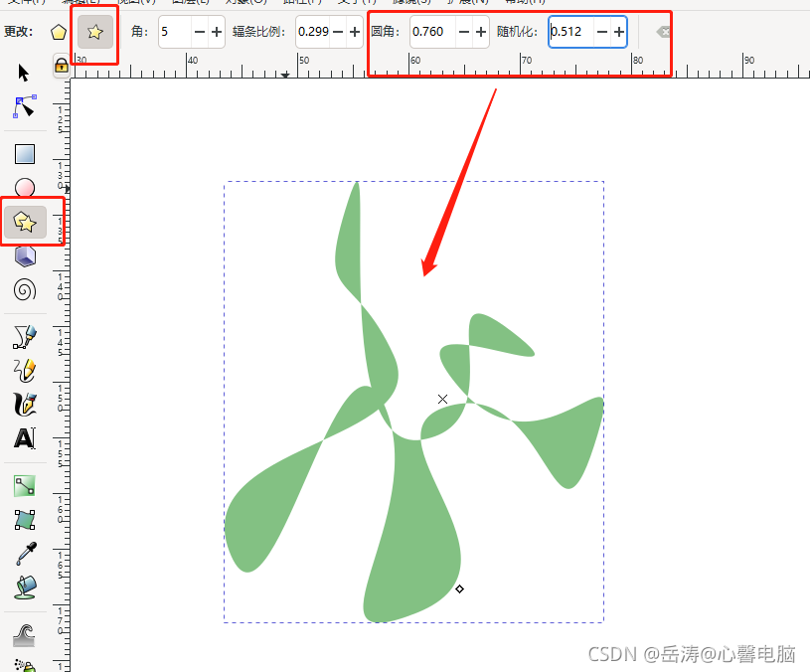
Task: Select the Spiral tool
Action: pos(25,289)
